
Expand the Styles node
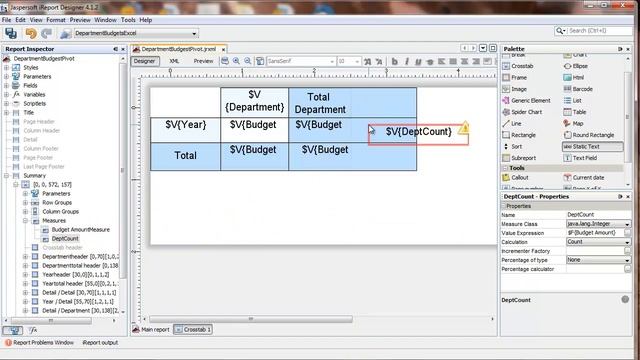7,67
